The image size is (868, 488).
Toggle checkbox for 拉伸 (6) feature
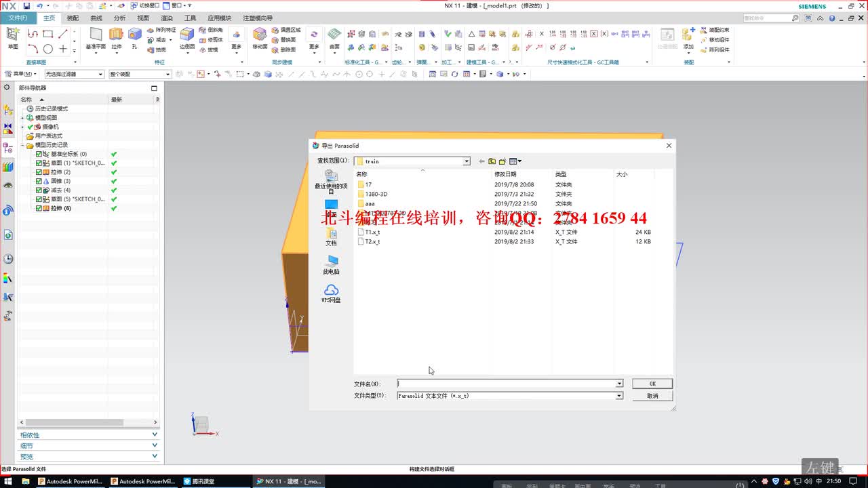click(39, 208)
